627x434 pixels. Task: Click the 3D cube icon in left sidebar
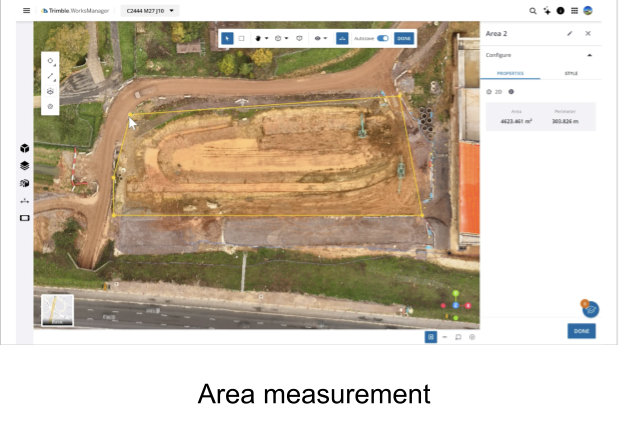(25, 148)
